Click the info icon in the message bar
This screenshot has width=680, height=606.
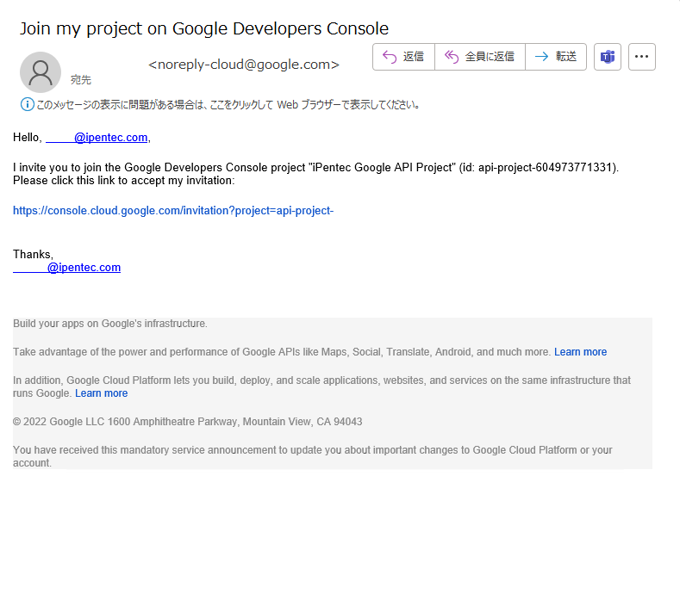click(x=27, y=104)
